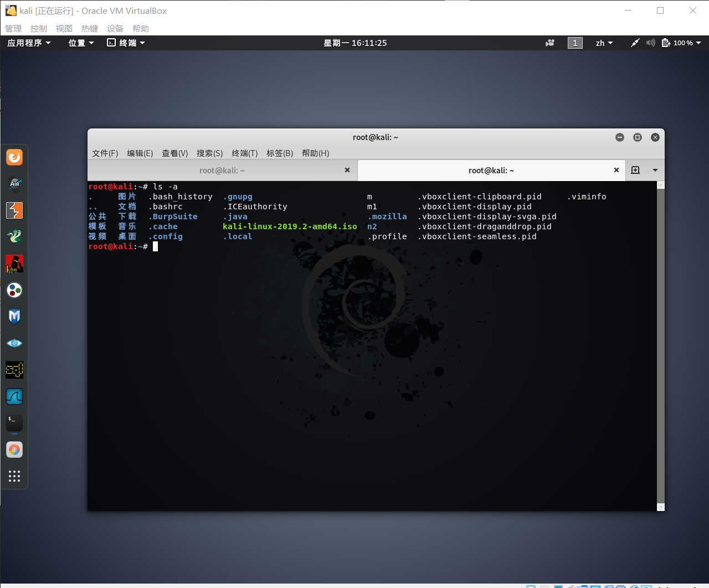Viewport: 709px width, 588px height.
Task: Open the Metasploit framework dock icon
Action: pyautogui.click(x=14, y=316)
